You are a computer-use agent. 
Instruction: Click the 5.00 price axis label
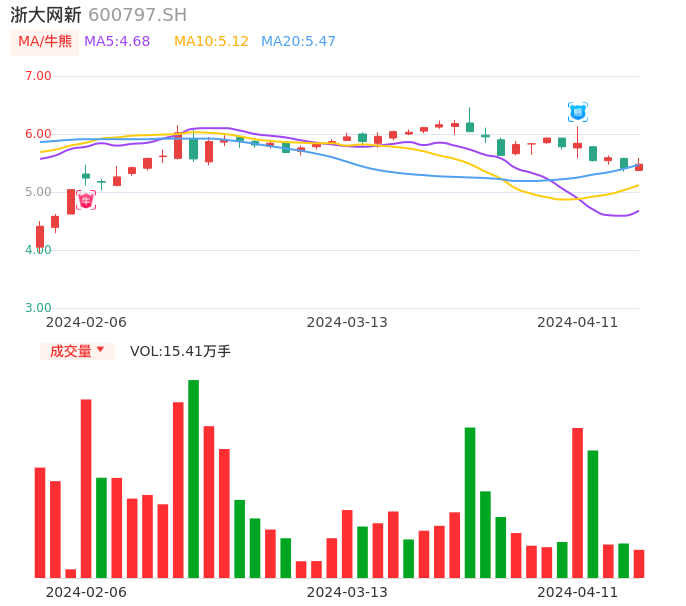38,192
